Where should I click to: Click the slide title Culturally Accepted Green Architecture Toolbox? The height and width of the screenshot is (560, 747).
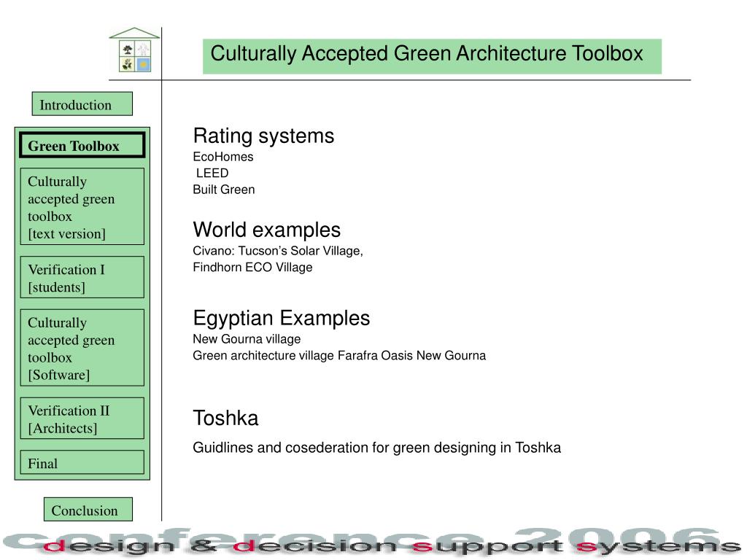(x=432, y=56)
